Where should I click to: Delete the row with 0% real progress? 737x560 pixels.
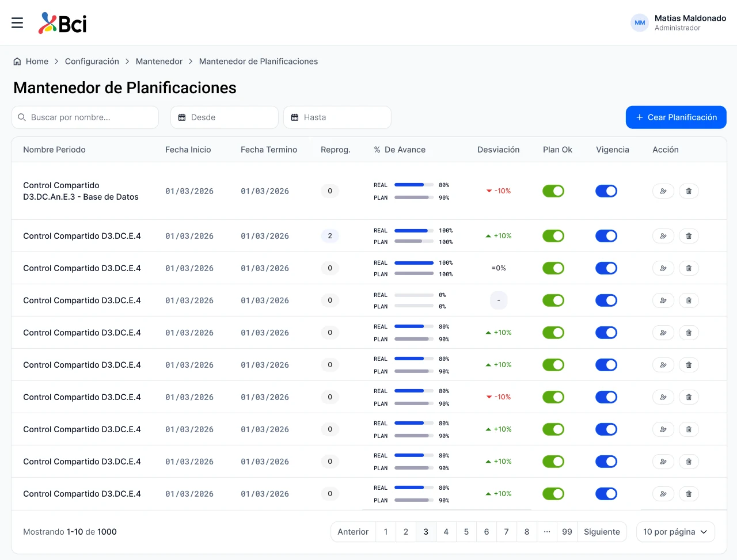pyautogui.click(x=689, y=300)
